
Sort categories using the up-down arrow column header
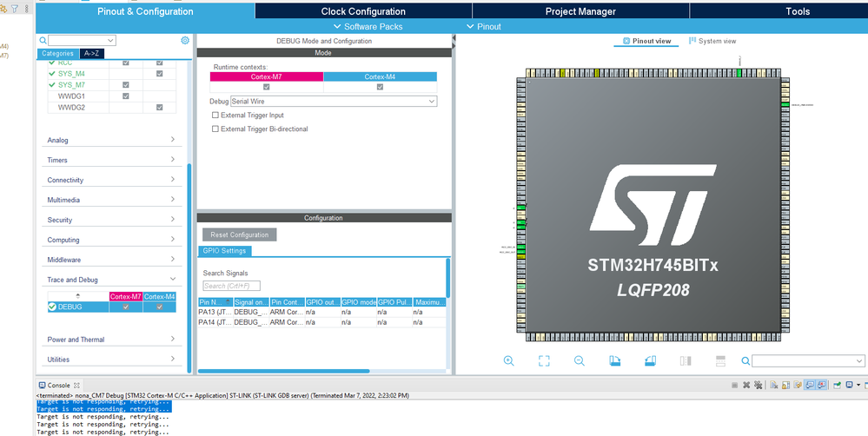tap(77, 296)
